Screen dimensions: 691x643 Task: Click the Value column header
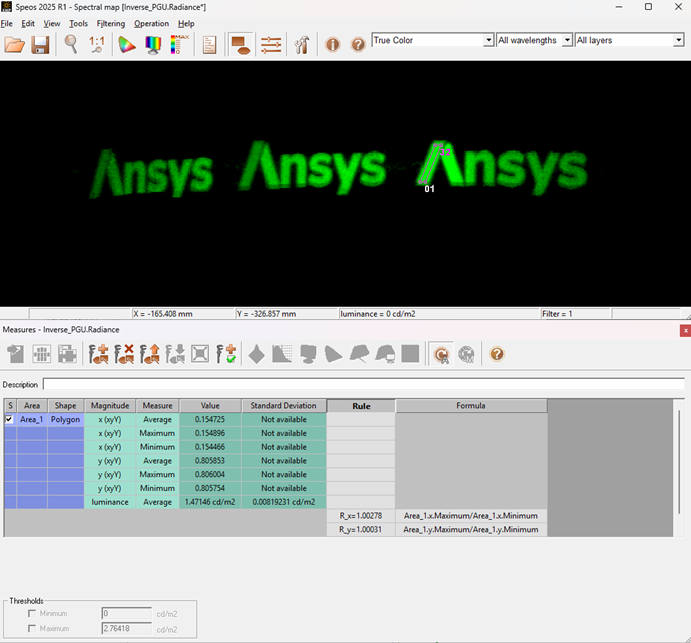[x=210, y=405]
